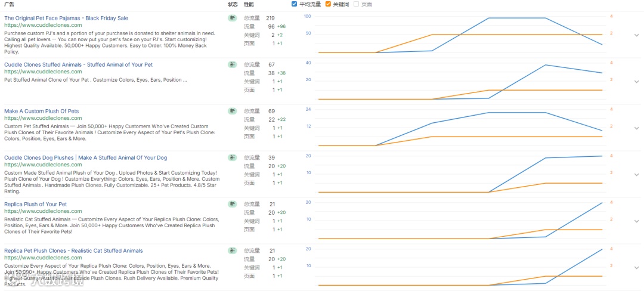The image size is (644, 291).
Task: Visit URL under Replica Pet Plush Clones
Action: pyautogui.click(x=43, y=258)
